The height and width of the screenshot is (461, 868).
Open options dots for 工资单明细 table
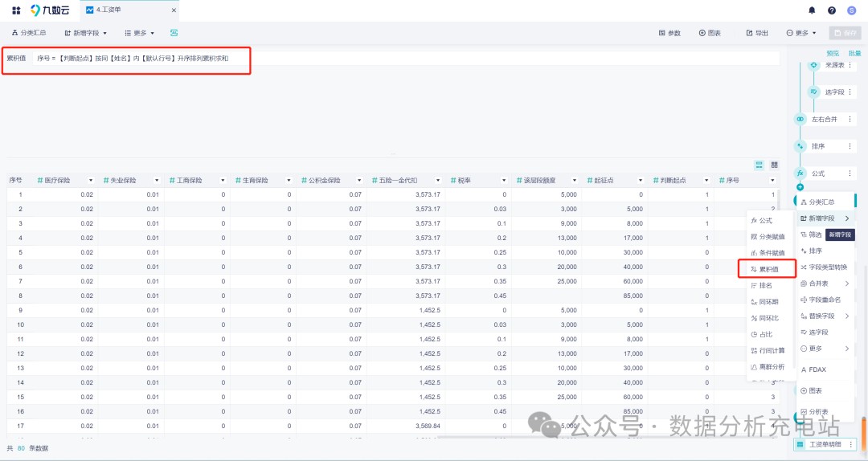click(x=851, y=444)
